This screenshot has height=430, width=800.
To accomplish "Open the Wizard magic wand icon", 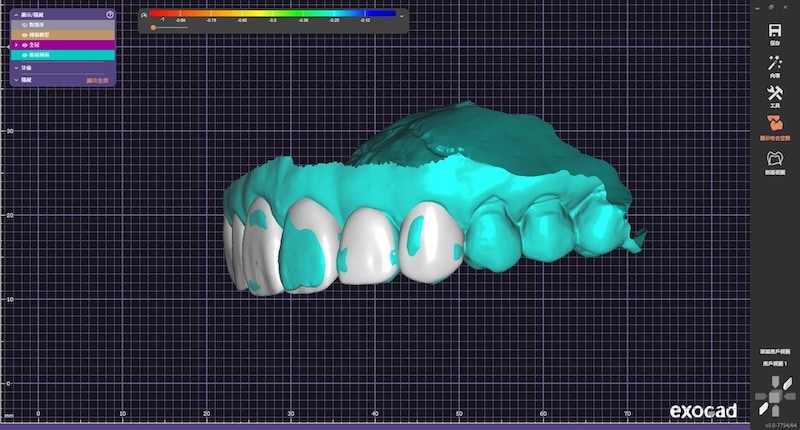I will [x=775, y=63].
